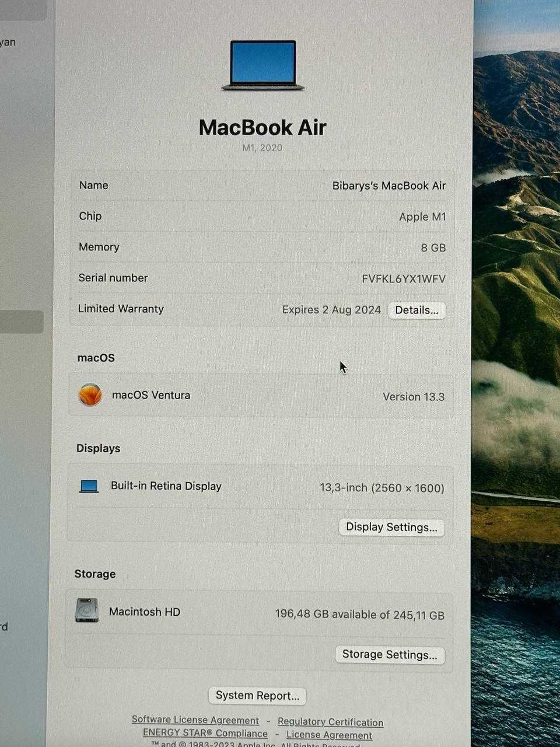Click the Macintosh HD drive icon
The height and width of the screenshot is (747, 560).
point(87,610)
